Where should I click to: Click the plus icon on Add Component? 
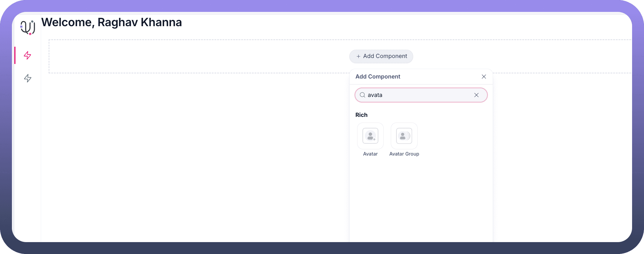[x=358, y=56]
